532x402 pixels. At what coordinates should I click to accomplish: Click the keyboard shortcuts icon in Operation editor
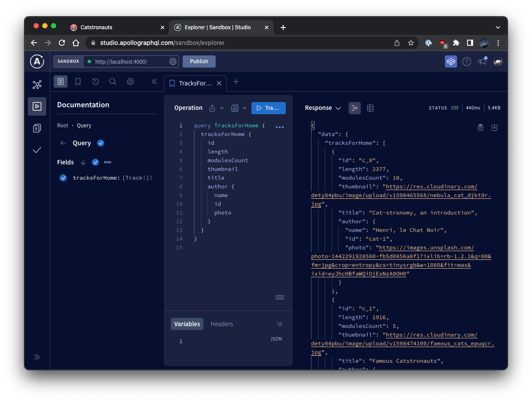(x=280, y=297)
